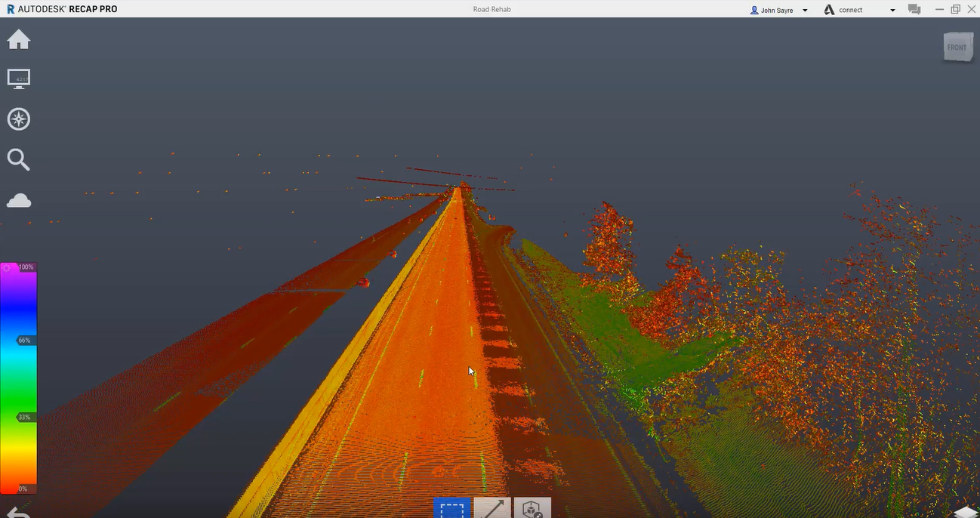Click the 66% marker on color ramp
The height and width of the screenshot is (518, 980).
click(x=24, y=341)
